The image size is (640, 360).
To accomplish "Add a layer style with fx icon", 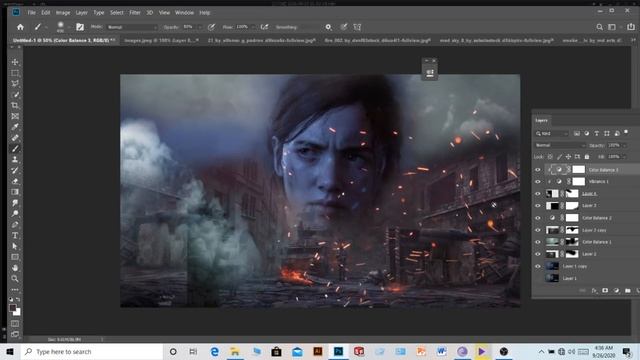I will (594, 291).
